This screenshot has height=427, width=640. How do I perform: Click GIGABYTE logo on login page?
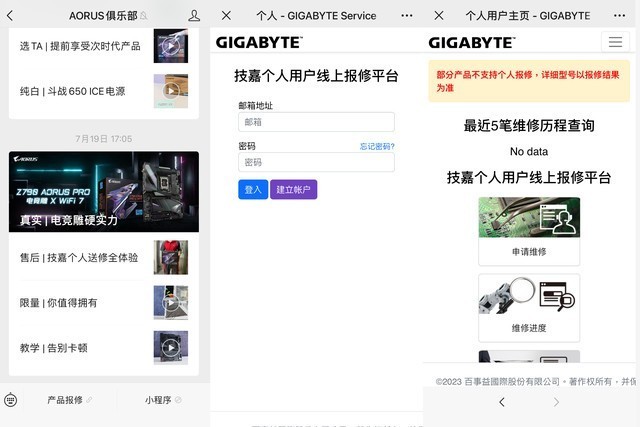259,42
